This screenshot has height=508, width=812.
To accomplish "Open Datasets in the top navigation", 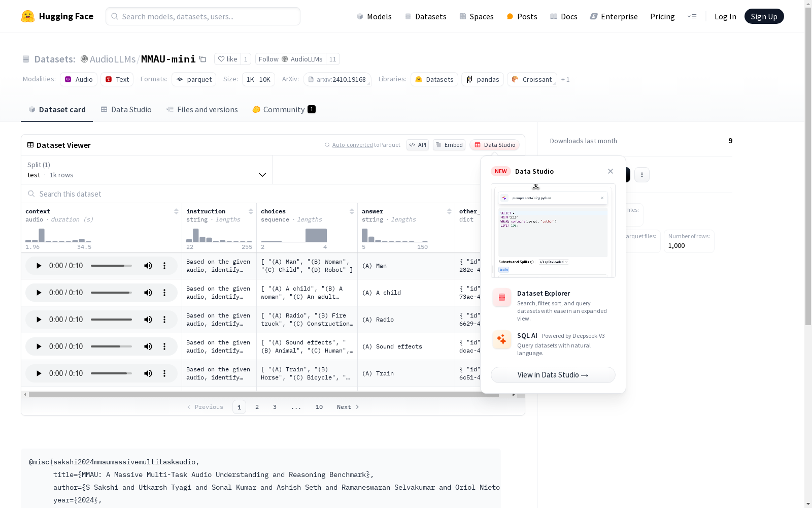I will pos(425,16).
